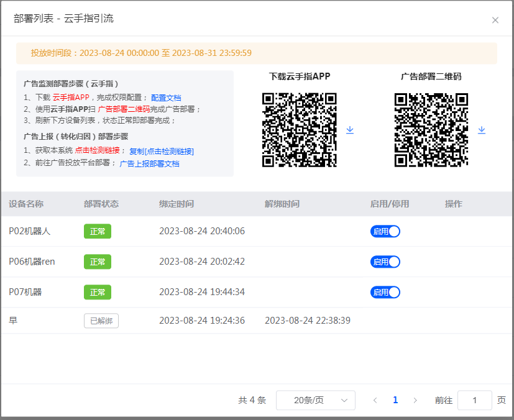The image size is (514, 420).
Task: Click the 广告部署 QR code image
Action: 431,130
